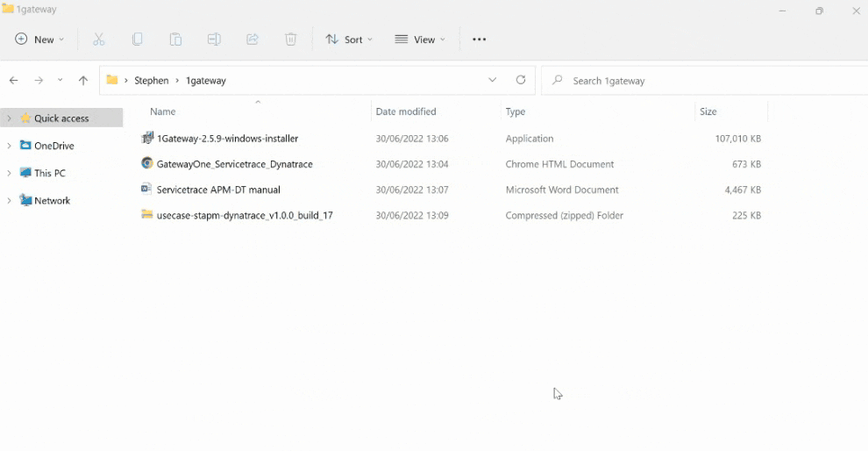
Task: Click the folder icon in address bar
Action: point(112,81)
